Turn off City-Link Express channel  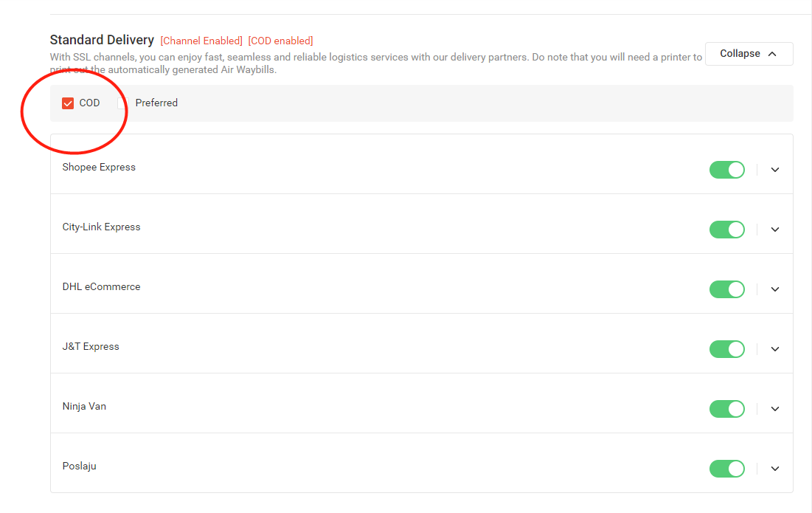point(727,230)
